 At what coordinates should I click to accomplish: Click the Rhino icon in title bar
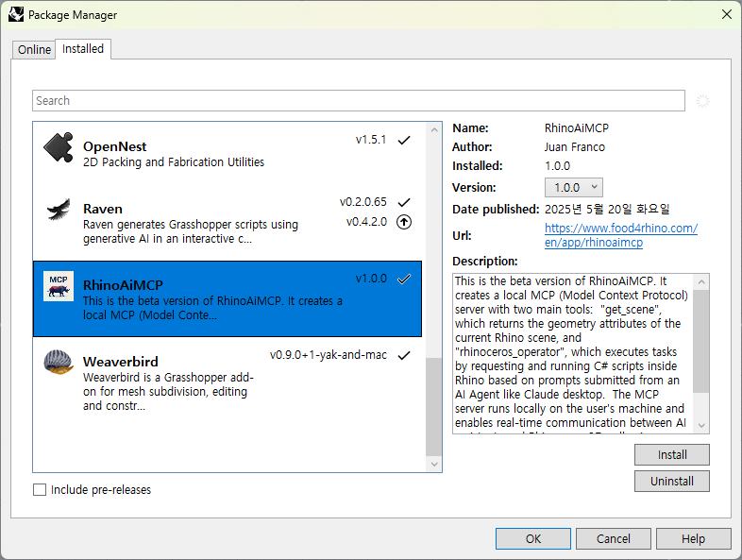pyautogui.click(x=16, y=14)
